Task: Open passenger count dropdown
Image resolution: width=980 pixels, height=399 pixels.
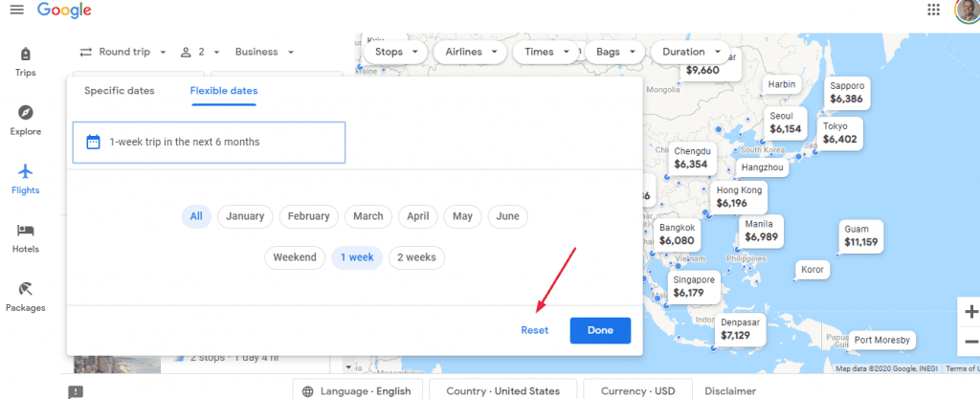Action: click(x=201, y=52)
